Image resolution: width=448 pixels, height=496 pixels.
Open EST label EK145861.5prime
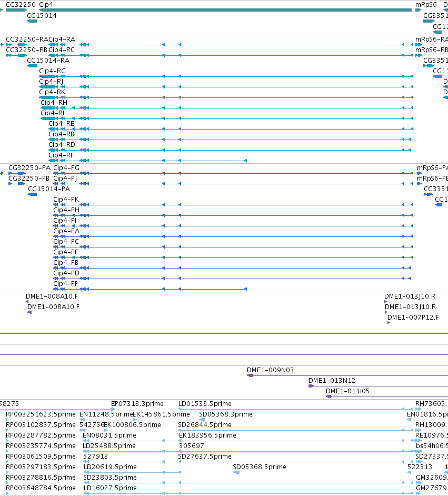click(x=161, y=414)
